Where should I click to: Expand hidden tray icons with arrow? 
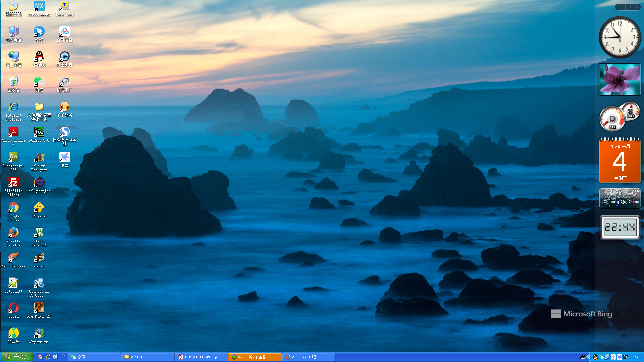589,357
